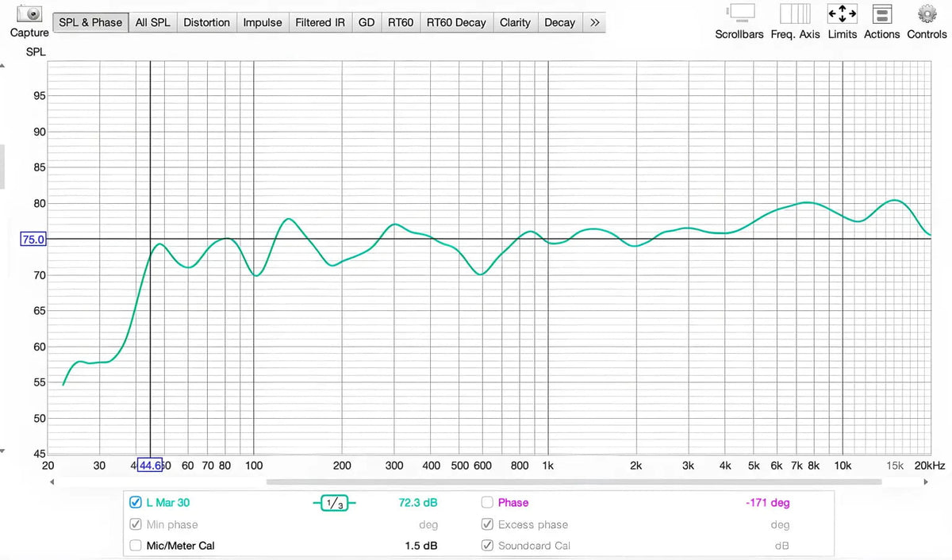952x560 pixels.
Task: Enable the Phase trace checkbox
Action: pyautogui.click(x=487, y=502)
